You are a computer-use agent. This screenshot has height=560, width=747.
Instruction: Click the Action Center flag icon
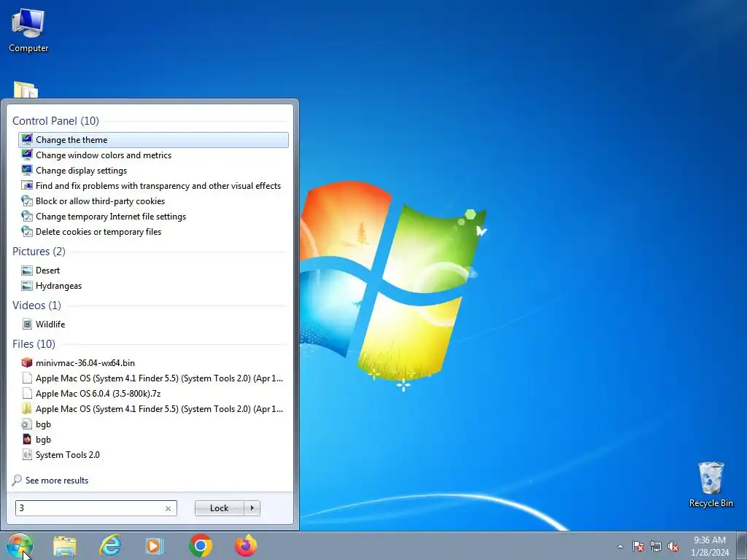click(x=638, y=546)
